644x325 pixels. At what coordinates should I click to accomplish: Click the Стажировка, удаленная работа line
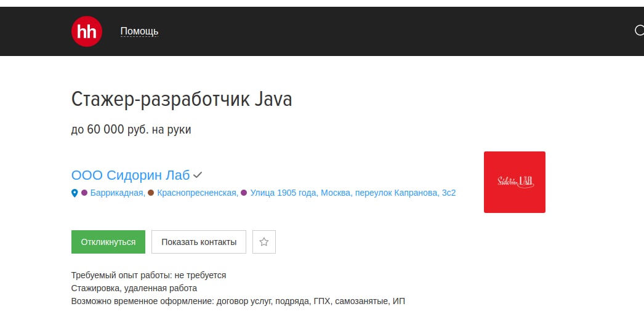[134, 288]
